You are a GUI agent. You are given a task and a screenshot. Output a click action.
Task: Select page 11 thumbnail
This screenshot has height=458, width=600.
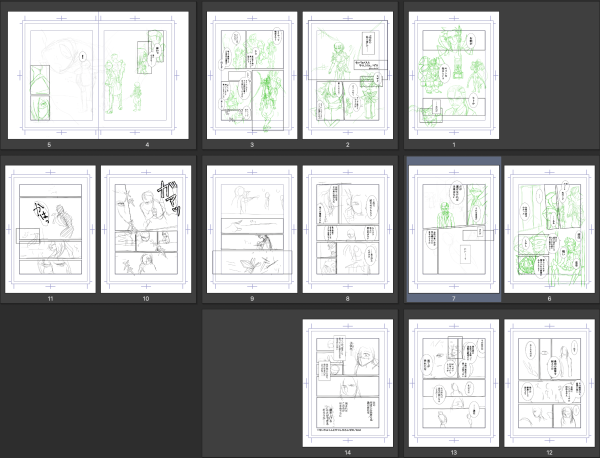[50, 229]
